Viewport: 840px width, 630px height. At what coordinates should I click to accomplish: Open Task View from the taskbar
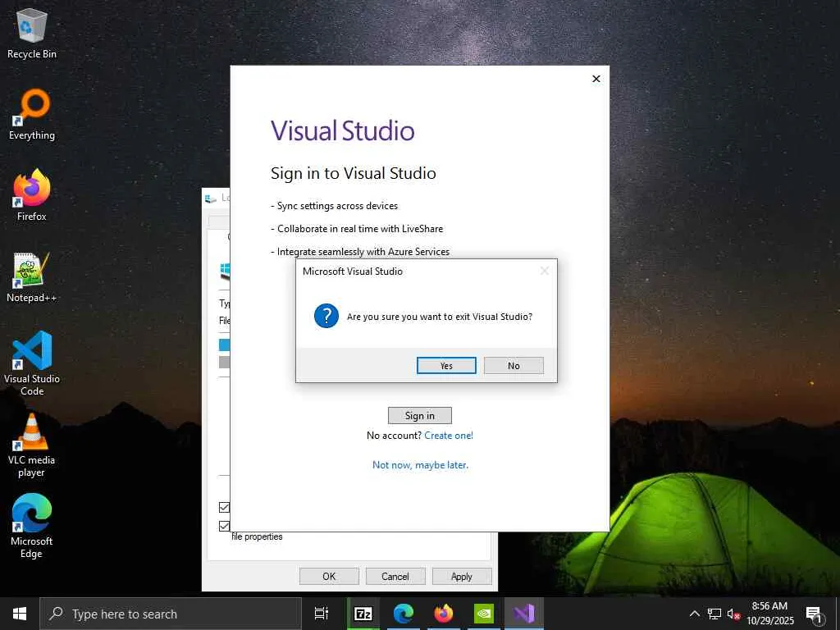pos(322,614)
